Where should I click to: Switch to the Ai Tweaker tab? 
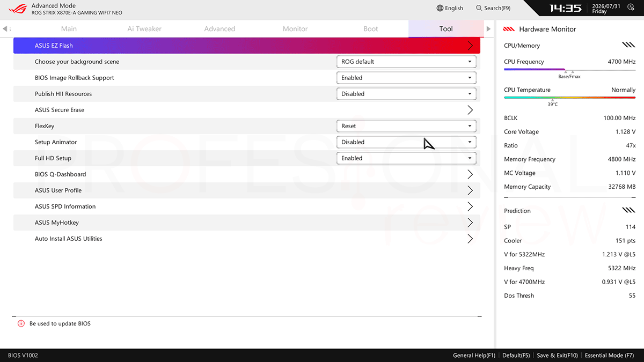[x=144, y=29]
